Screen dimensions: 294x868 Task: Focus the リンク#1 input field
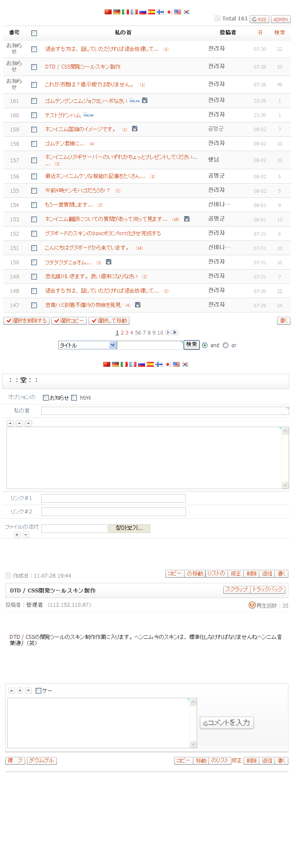tap(113, 498)
